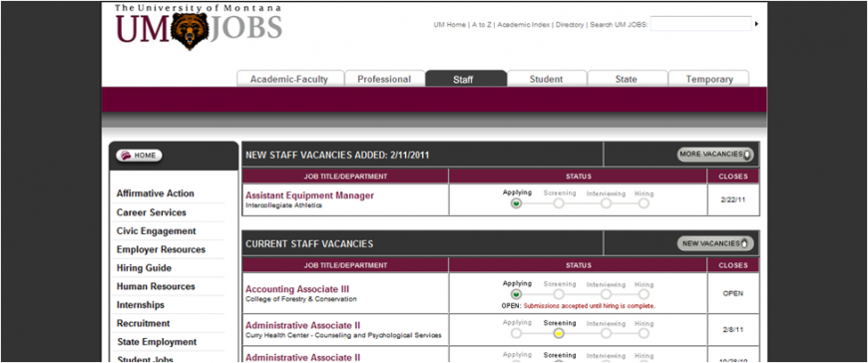Open the Assistant Equipment Manager job listing
Viewport: 868px width, 363px height.
coord(310,195)
